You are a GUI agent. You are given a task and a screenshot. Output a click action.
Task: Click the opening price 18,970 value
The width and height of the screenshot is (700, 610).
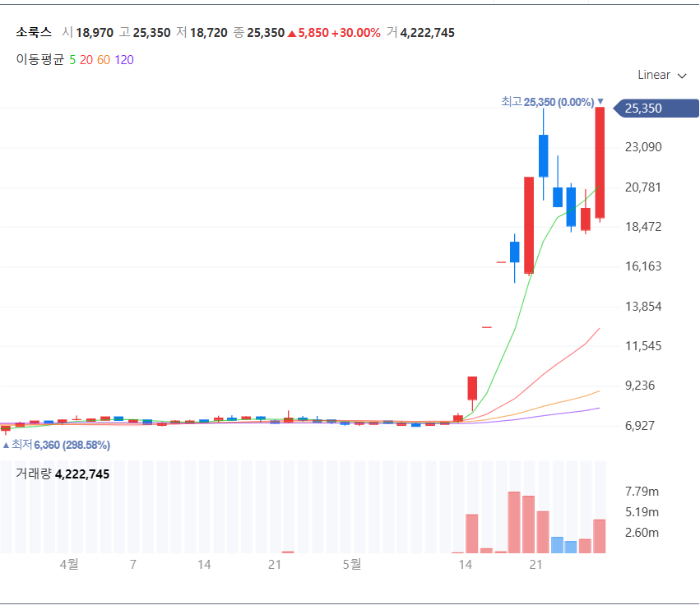click(95, 33)
